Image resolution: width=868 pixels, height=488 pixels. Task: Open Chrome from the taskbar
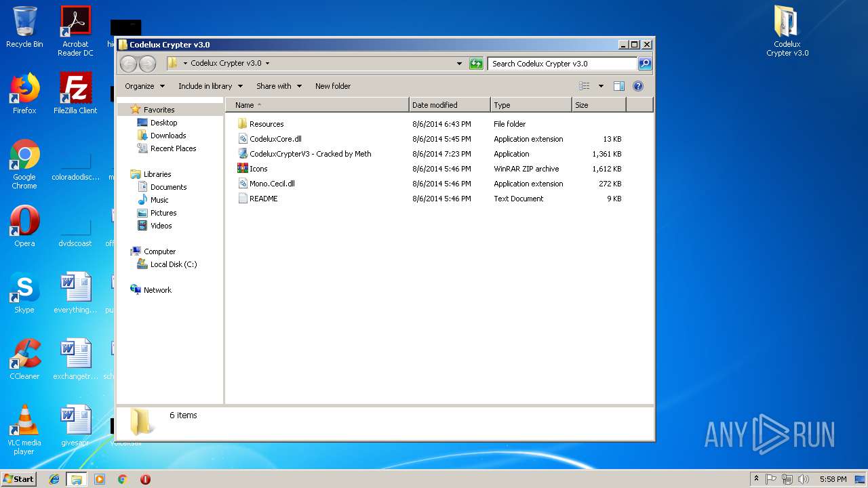[x=123, y=479]
